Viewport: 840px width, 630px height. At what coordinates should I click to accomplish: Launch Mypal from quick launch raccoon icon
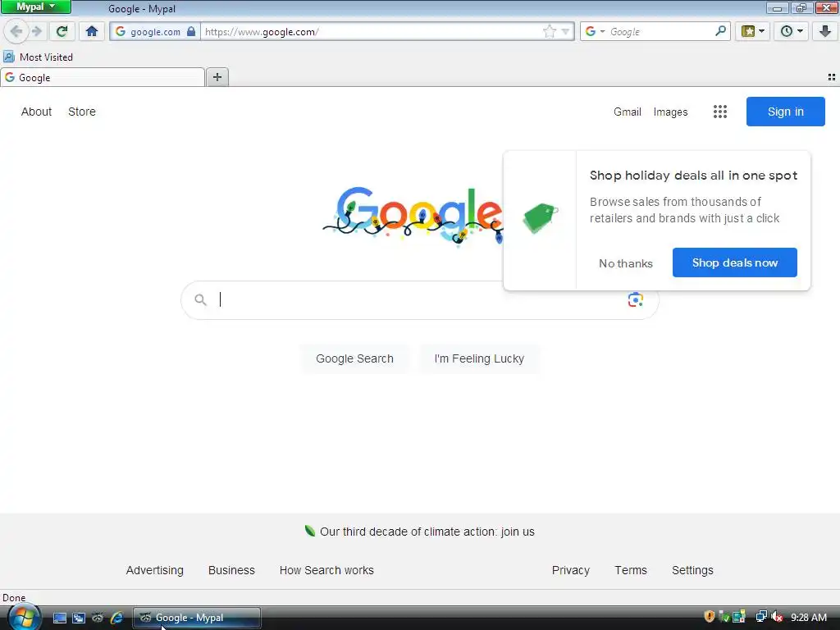[98, 618]
